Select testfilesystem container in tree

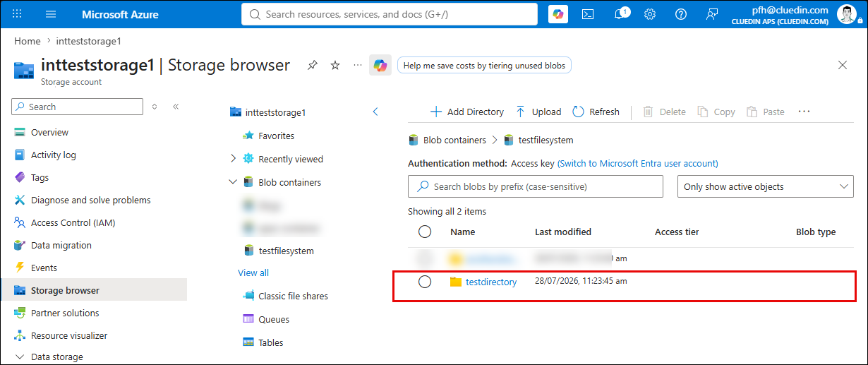click(278, 251)
